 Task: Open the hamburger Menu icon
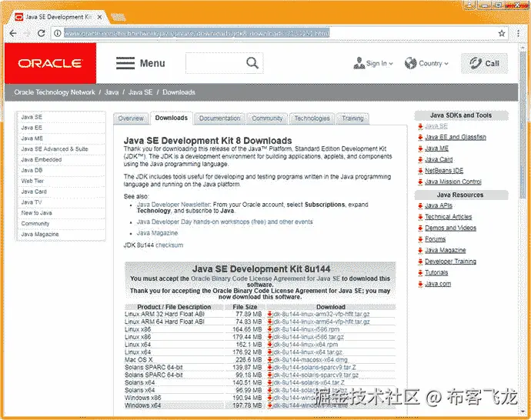pos(125,63)
